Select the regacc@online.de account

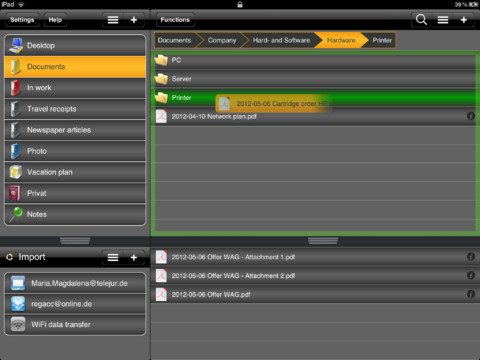point(75,304)
